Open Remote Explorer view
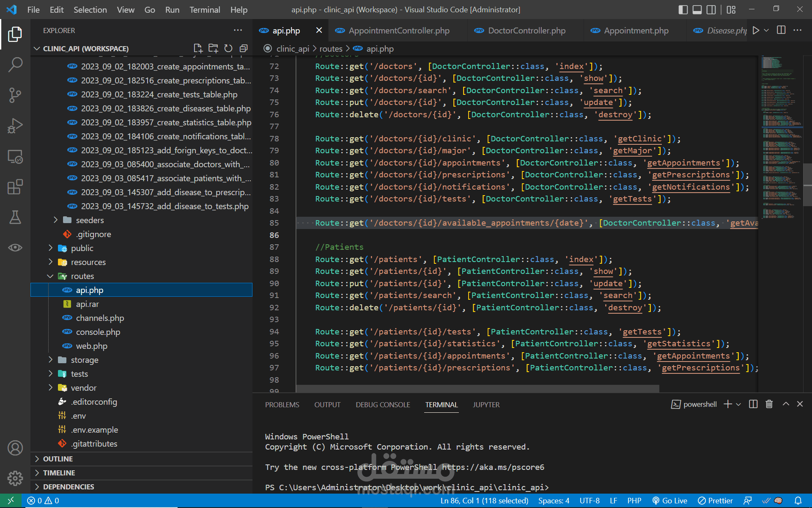The height and width of the screenshot is (508, 812). click(x=15, y=156)
